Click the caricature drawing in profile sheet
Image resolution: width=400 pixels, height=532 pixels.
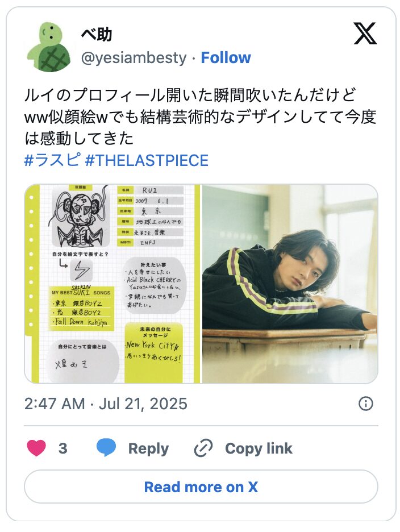tap(81, 217)
